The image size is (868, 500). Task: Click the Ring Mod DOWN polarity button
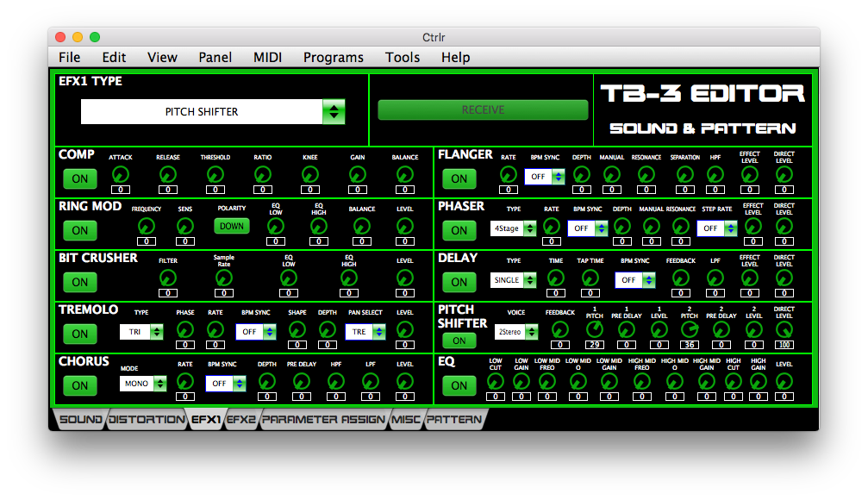coord(231,225)
